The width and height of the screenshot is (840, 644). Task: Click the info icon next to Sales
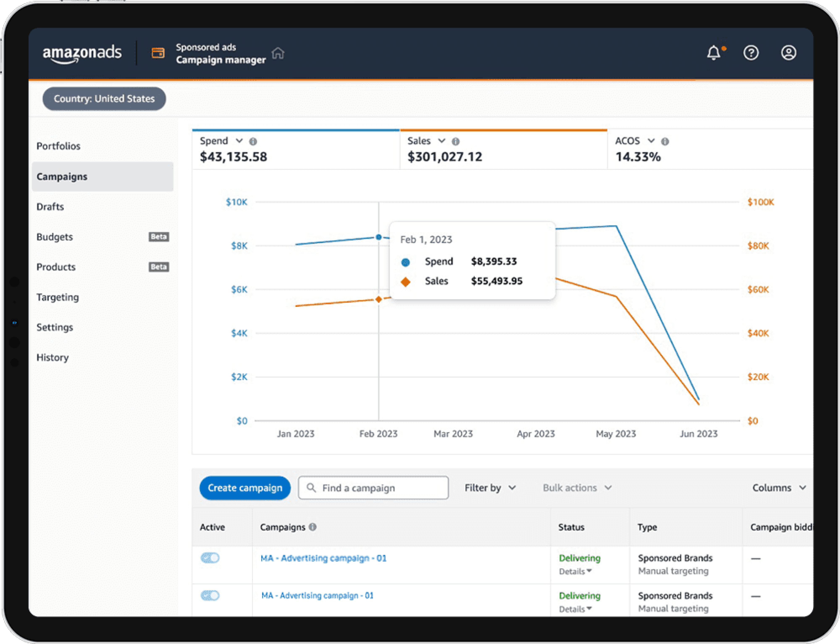(455, 141)
